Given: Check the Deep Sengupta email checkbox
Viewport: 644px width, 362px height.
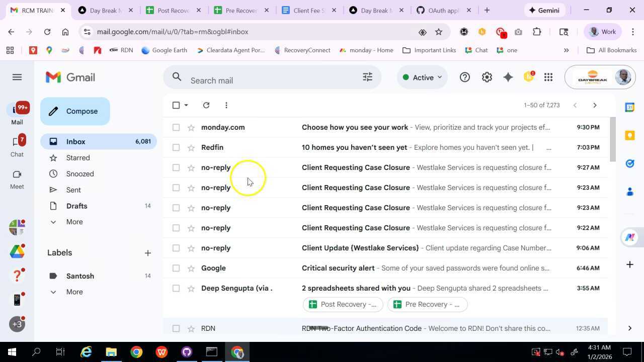Looking at the screenshot, I should pos(176,288).
